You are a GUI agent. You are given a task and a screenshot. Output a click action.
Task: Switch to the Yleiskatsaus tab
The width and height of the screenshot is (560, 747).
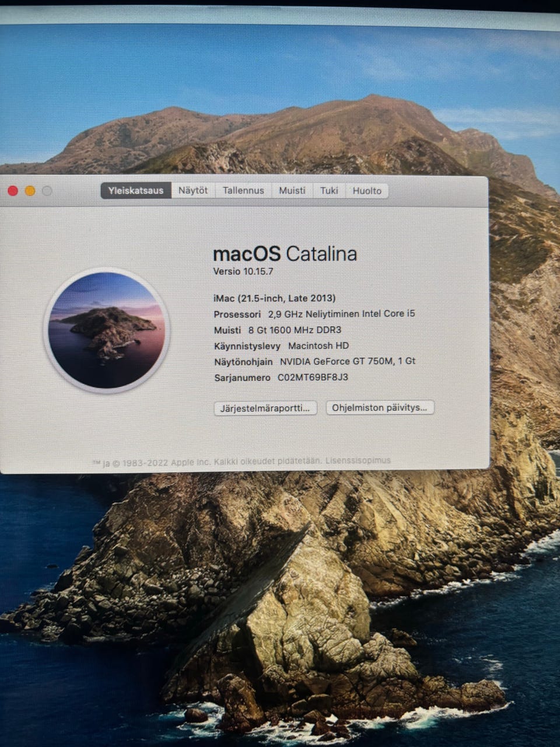(x=136, y=190)
